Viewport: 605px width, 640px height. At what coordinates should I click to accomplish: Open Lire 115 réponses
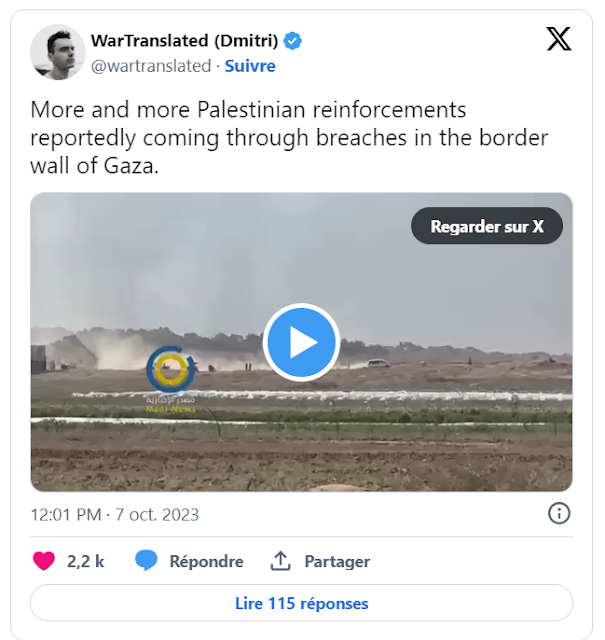coord(301,603)
